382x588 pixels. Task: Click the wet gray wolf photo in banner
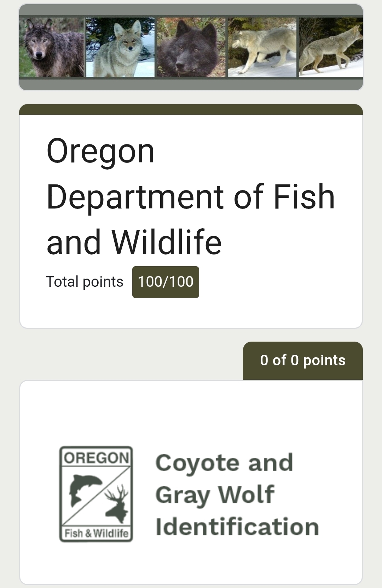(52, 47)
